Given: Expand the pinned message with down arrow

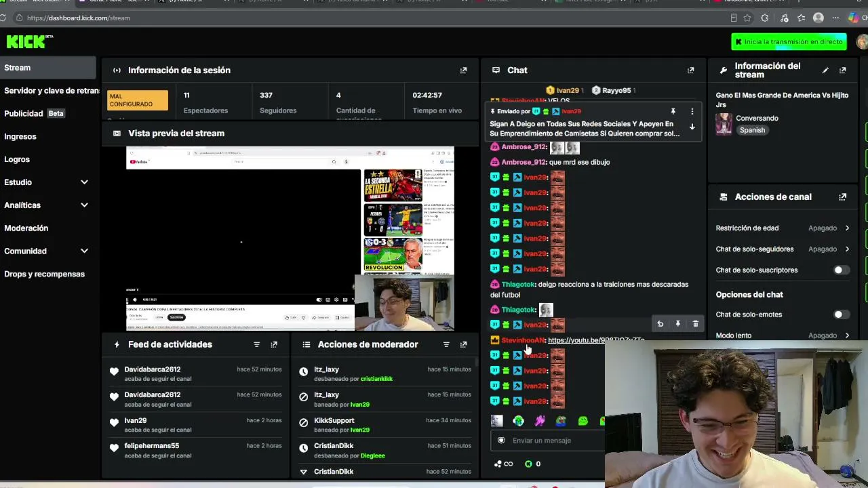Looking at the screenshot, I should (x=692, y=127).
